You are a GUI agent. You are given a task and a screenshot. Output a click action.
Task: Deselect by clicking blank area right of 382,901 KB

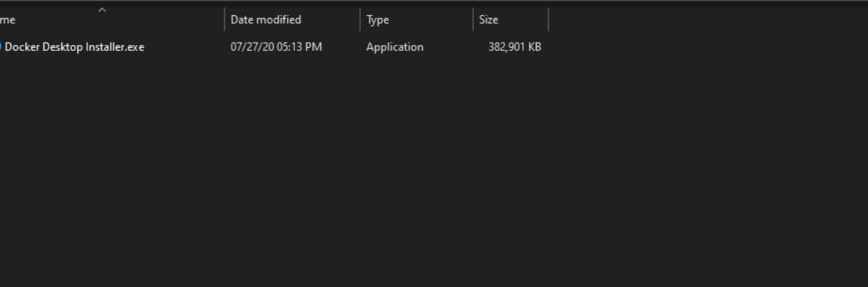tap(709, 47)
